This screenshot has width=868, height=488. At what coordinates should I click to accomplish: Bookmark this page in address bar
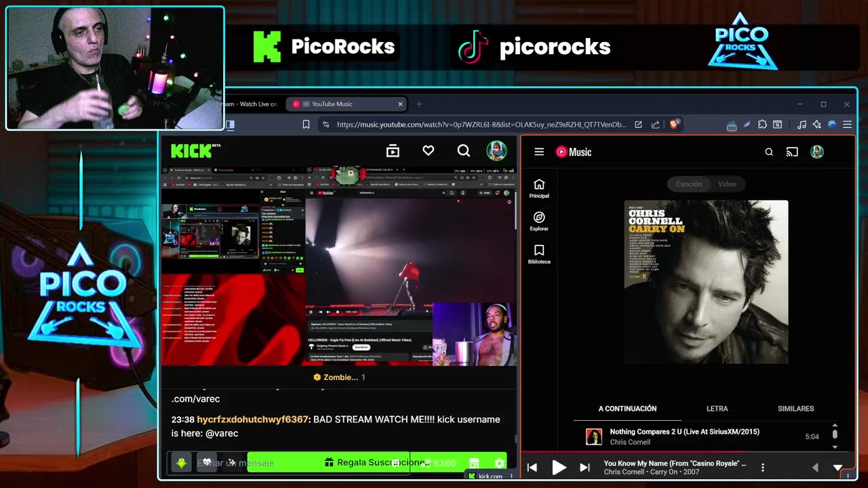pos(306,124)
